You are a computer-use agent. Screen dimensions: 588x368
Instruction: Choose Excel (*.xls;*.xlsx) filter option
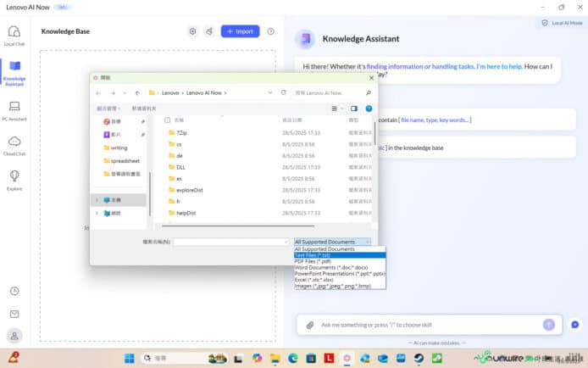click(340, 280)
